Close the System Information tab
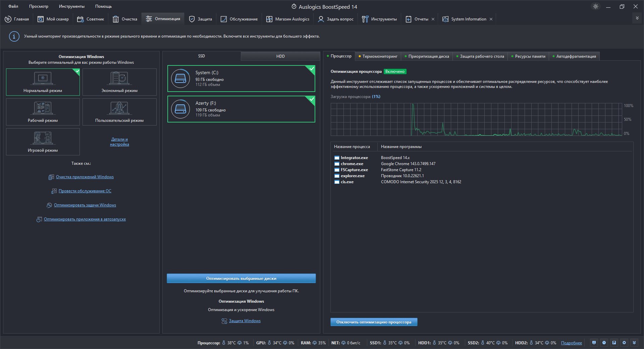 click(491, 19)
